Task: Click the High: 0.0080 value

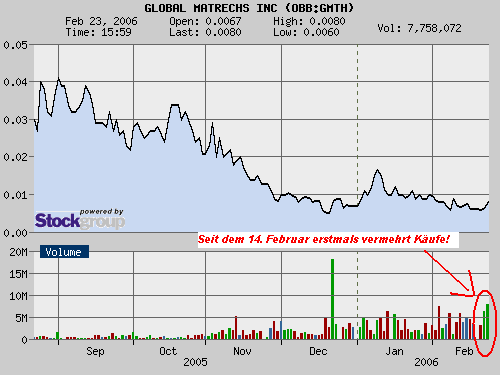Action: [309, 21]
